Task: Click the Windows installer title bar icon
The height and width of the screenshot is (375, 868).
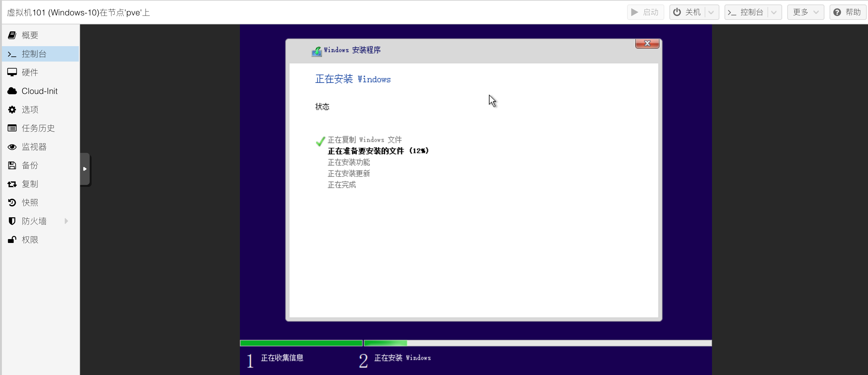Action: [x=316, y=51]
